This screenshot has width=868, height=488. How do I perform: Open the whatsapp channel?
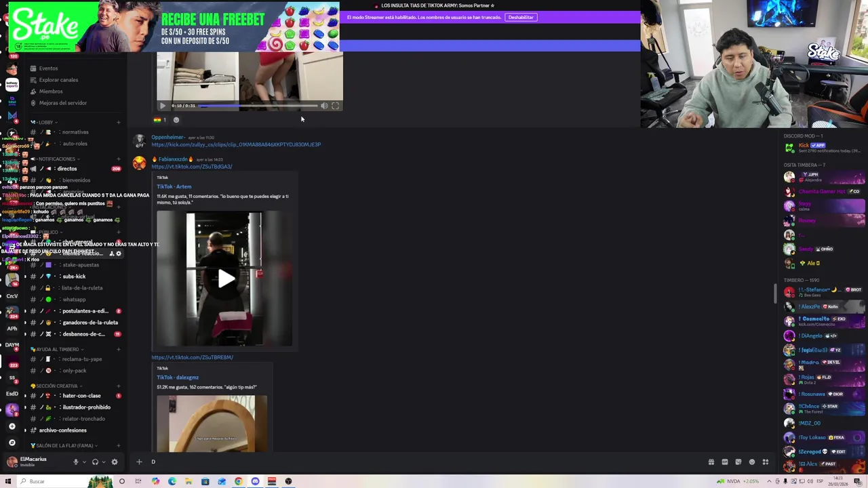75,300
